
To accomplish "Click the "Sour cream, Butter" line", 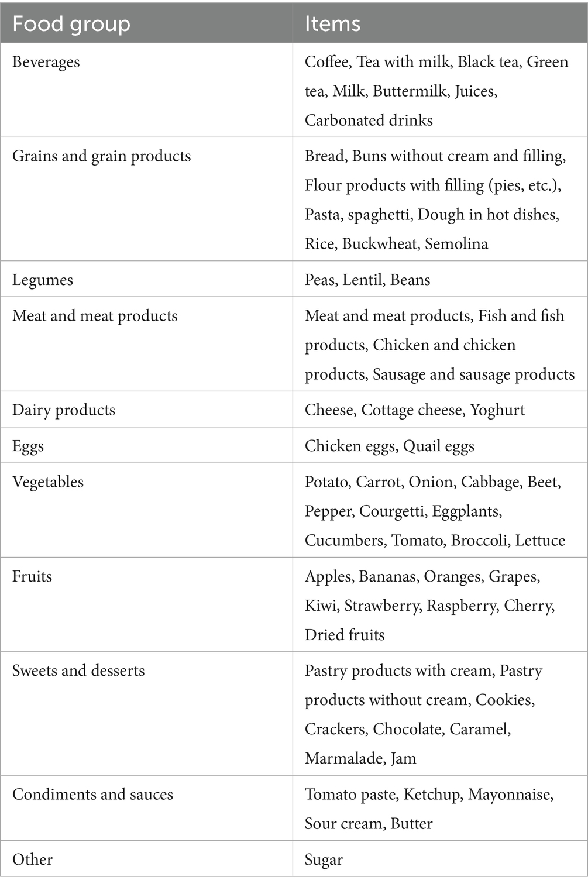I will (x=369, y=824).
